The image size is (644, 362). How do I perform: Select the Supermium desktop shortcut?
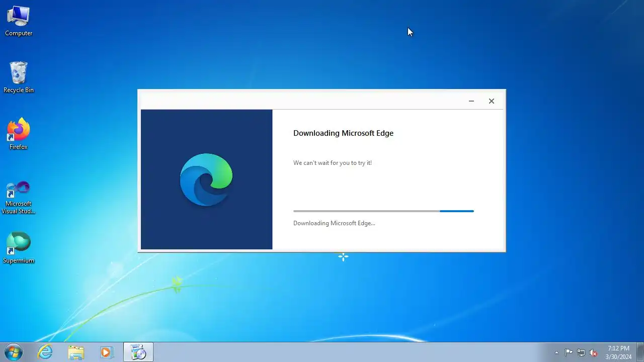click(19, 248)
